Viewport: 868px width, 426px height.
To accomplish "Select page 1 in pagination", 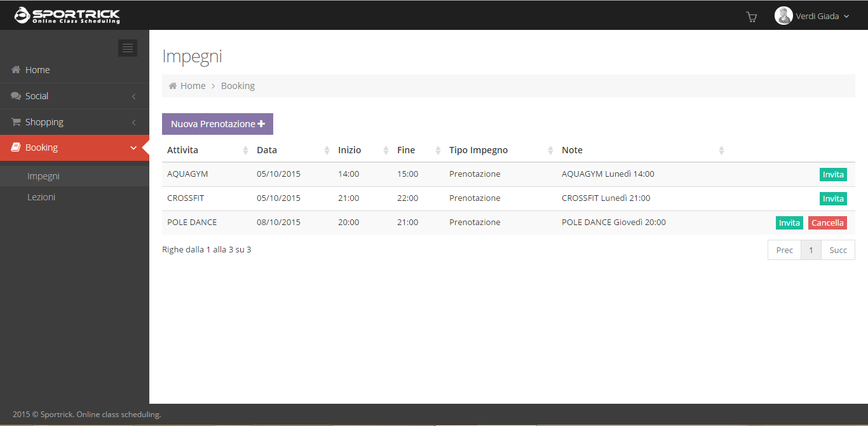I will pyautogui.click(x=811, y=250).
